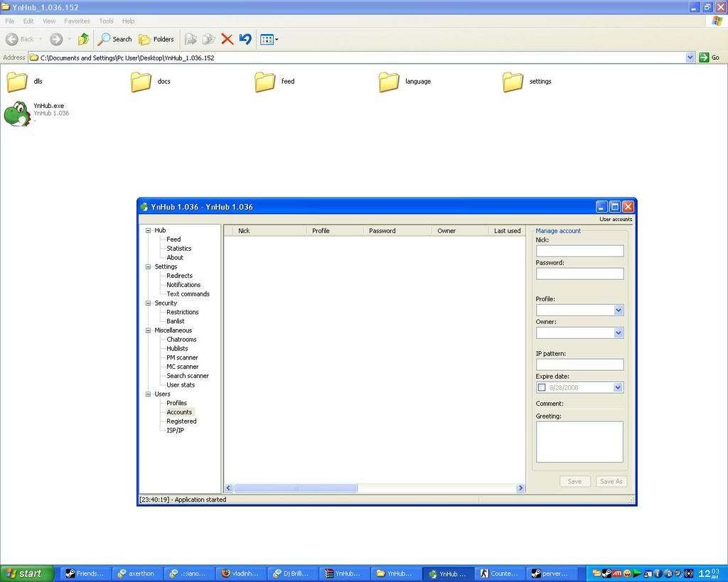Select Notifications in the tree
The width and height of the screenshot is (728, 582).
[x=183, y=285]
